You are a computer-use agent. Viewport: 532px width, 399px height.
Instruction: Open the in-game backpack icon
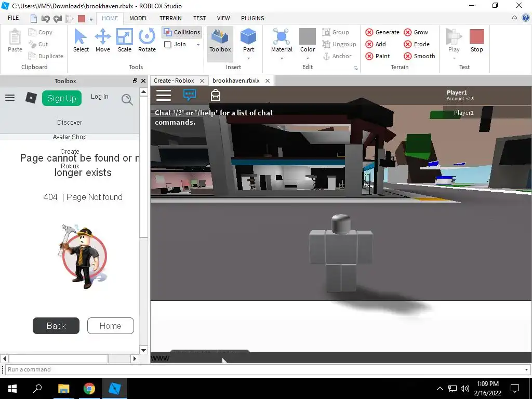(216, 96)
